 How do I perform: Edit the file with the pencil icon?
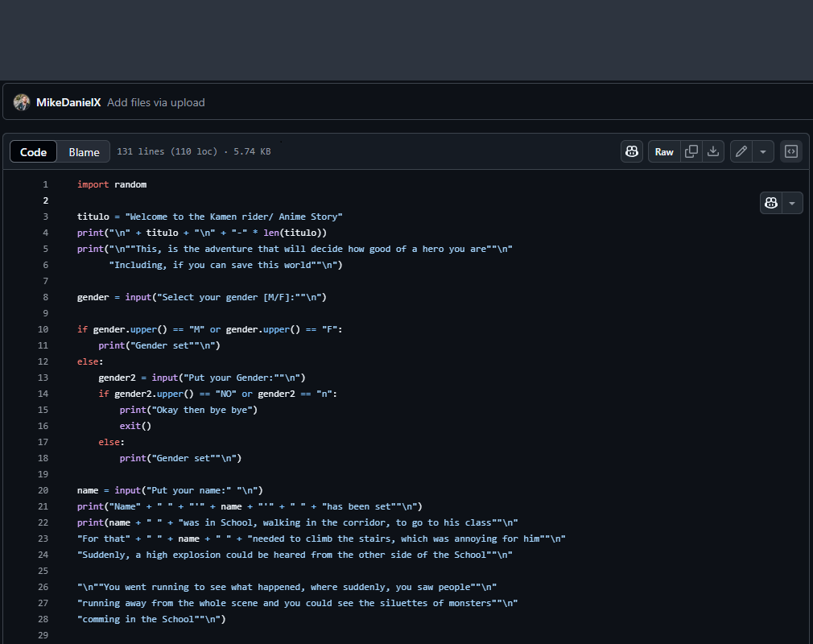(741, 151)
